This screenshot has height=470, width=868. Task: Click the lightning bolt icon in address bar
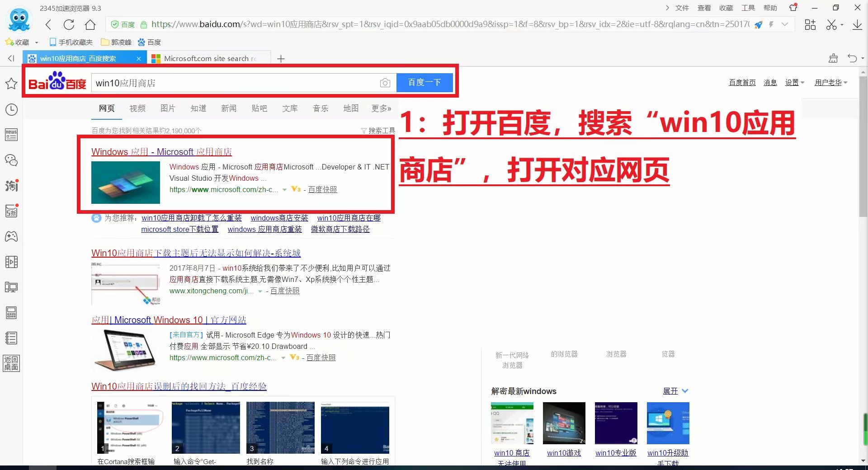coord(771,25)
